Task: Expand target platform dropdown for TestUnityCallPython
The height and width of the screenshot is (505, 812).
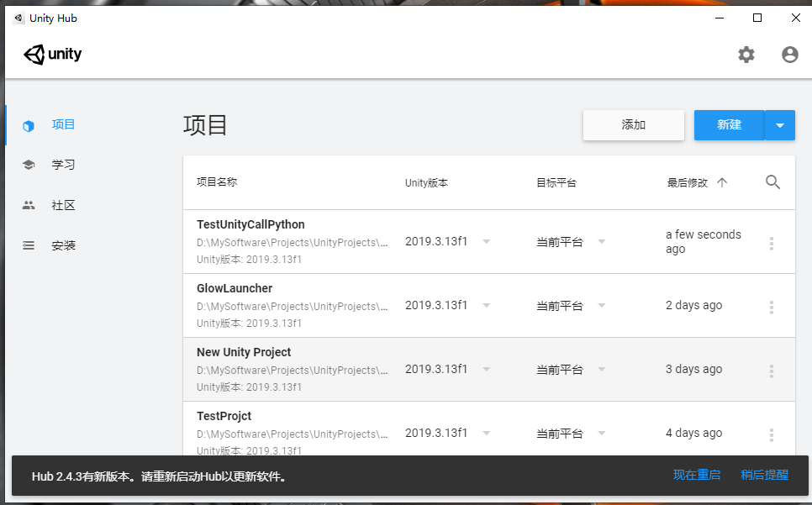Action: [x=601, y=242]
